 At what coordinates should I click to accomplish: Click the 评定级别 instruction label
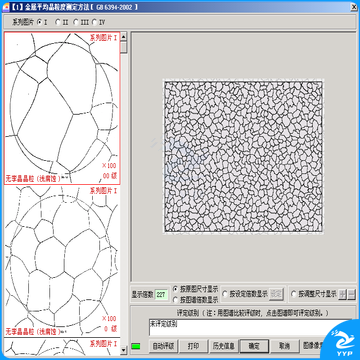[253, 313]
